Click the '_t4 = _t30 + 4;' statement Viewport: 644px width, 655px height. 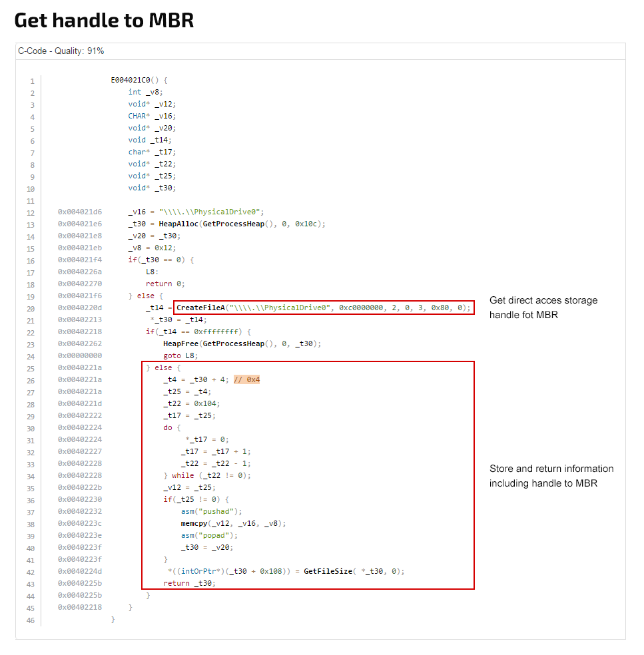tap(196, 379)
